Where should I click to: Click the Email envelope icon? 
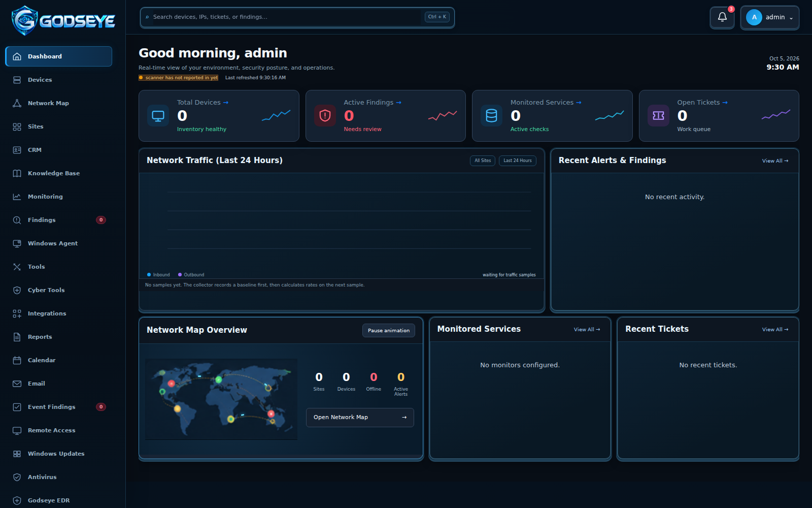click(x=17, y=384)
